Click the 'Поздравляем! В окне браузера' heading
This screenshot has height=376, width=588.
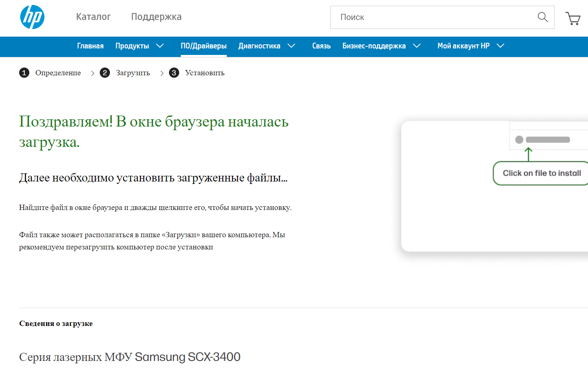point(154,132)
